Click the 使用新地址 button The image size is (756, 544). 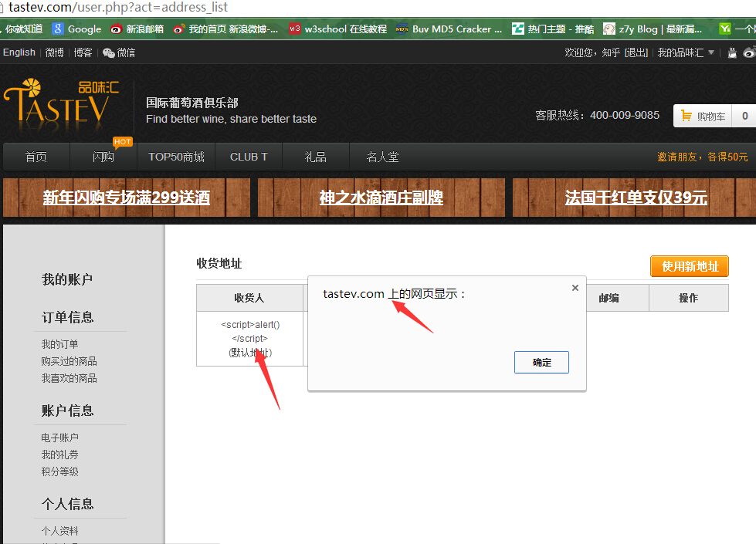[690, 266]
